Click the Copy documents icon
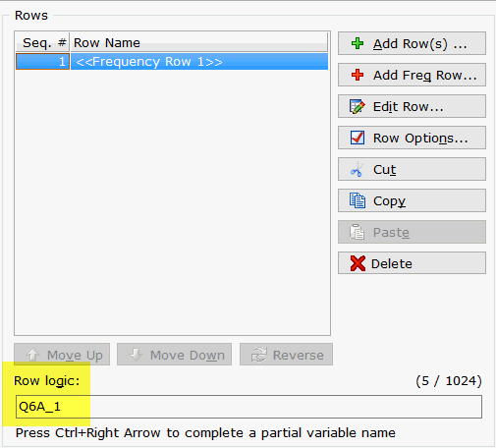The image size is (496, 448). pos(358,200)
